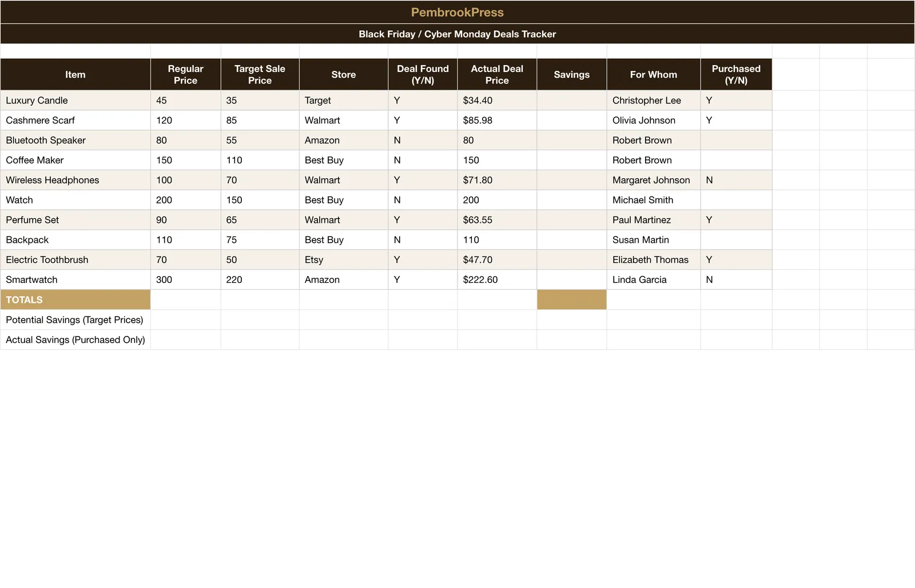Viewport: 915px width, 588px height.
Task: Select the PembrookPress title cell
Action: [x=457, y=12]
